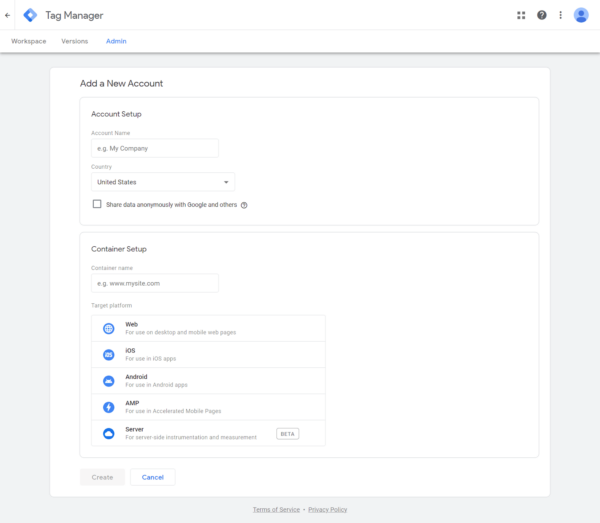Click the Container name input field
Image resolution: width=600 pixels, height=523 pixels.
(155, 283)
